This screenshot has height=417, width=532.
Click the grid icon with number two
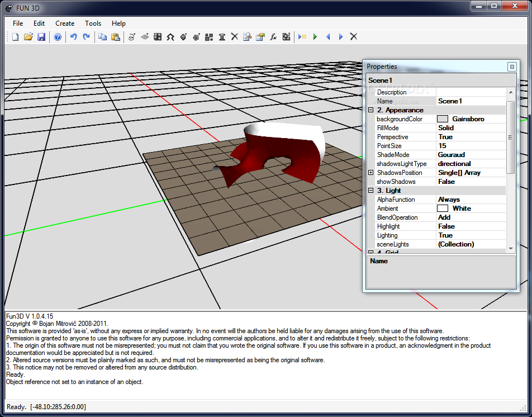[x=286, y=37]
